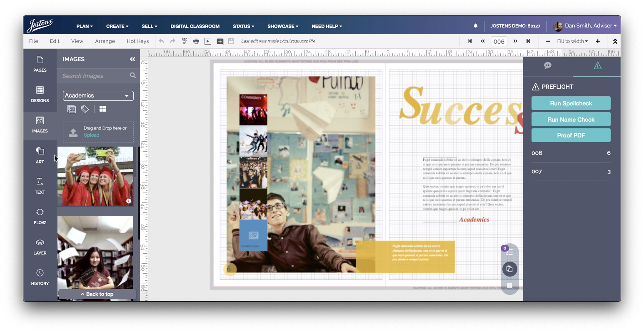Viewport: 644px width, 332px height.
Task: Open the Flow panel
Action: [x=40, y=217]
